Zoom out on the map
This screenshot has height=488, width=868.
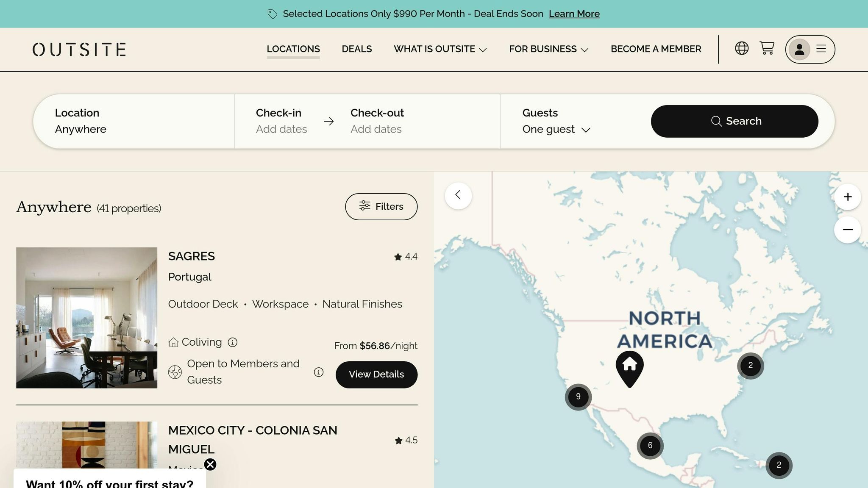click(847, 230)
